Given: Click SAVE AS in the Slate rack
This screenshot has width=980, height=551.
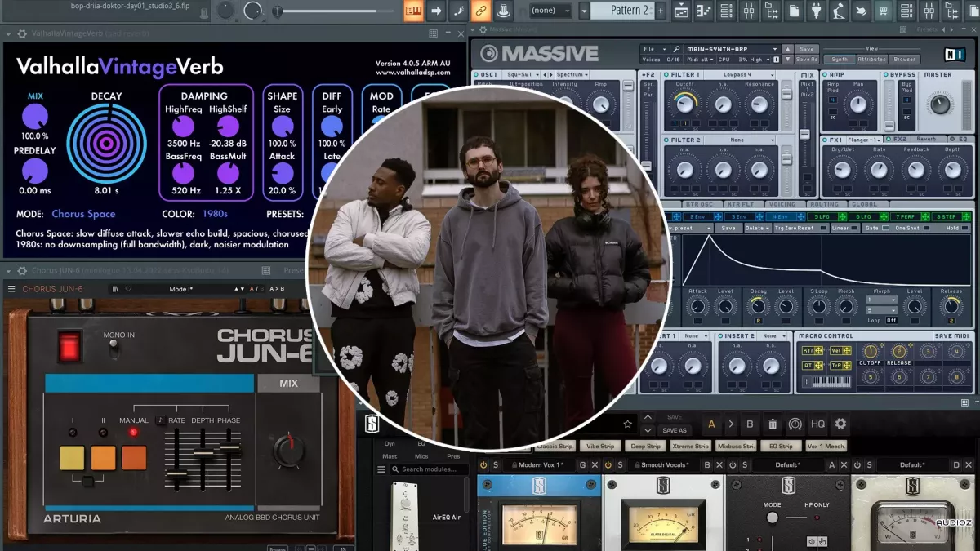Looking at the screenshot, I should (675, 430).
